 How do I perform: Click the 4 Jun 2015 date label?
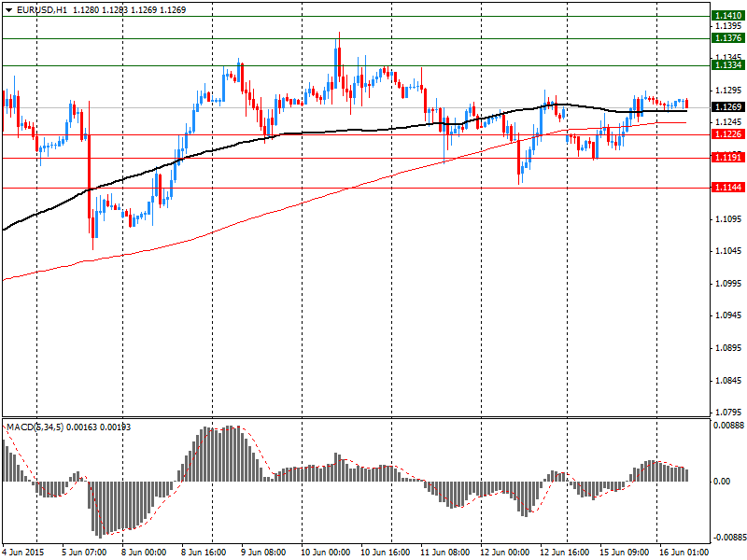(23, 553)
